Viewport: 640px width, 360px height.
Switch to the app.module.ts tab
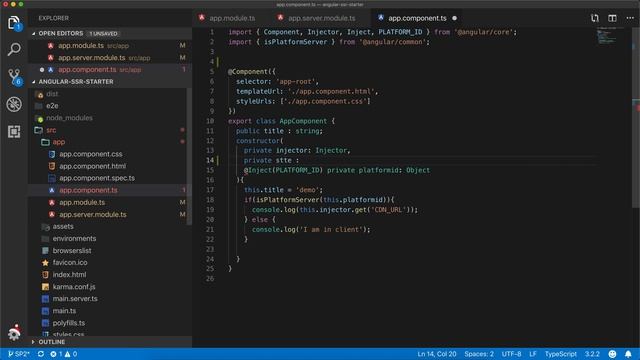232,18
